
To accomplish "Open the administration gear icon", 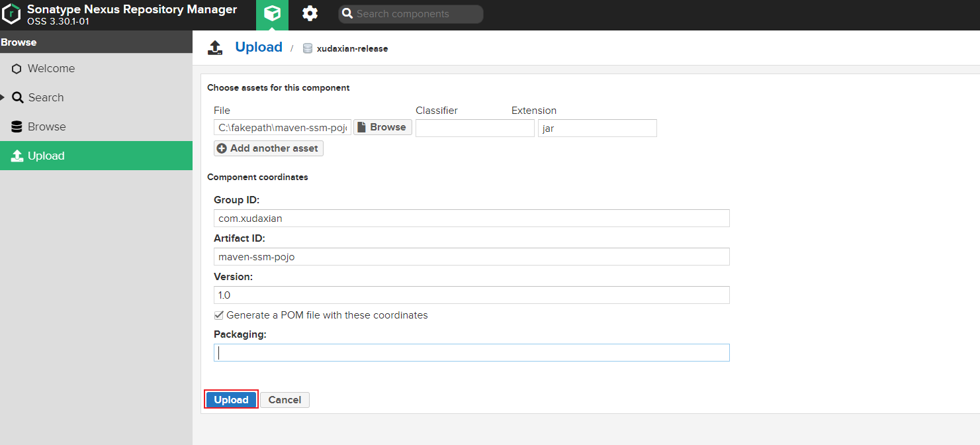I will tap(310, 14).
